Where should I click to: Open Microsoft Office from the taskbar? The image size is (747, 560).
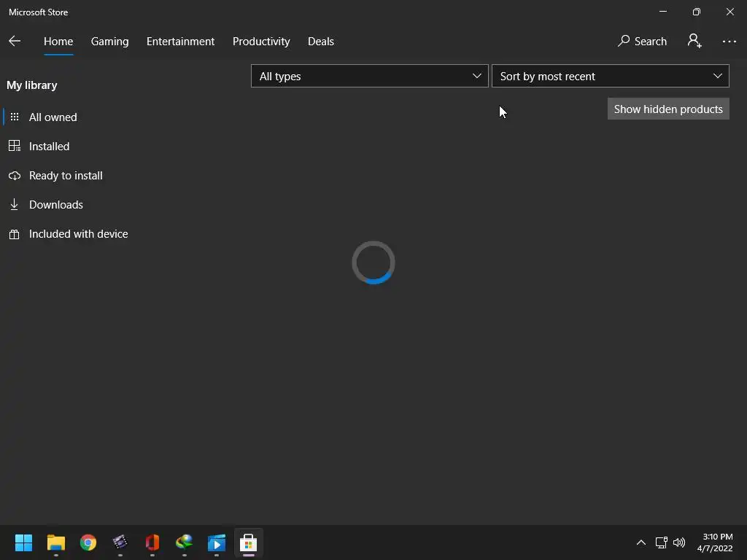tap(152, 542)
